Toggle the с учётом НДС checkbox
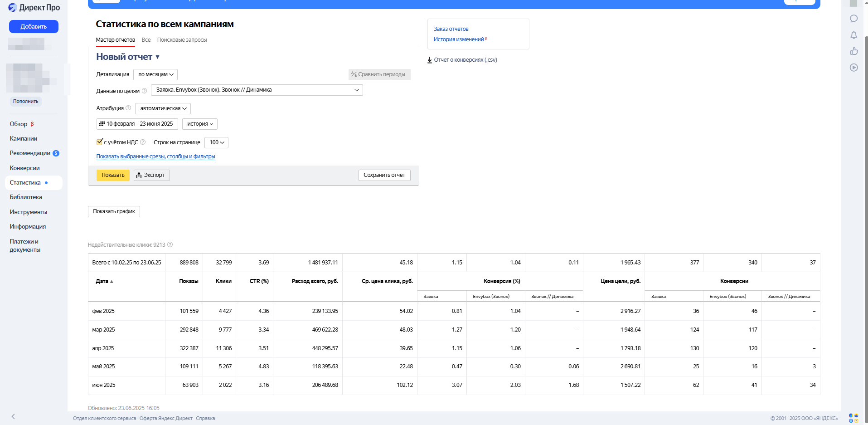Screen dimensions: 868x425 coord(100,142)
